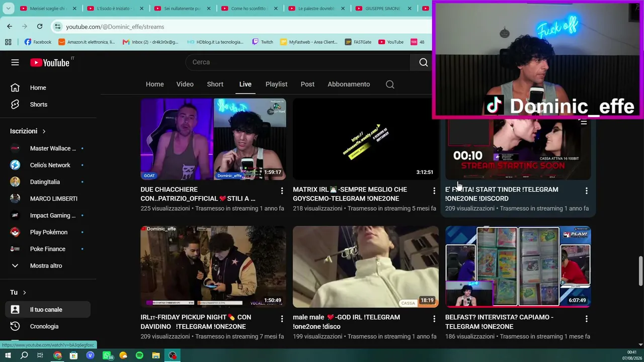
Task: Go back with the browser back arrow
Action: click(10, 26)
